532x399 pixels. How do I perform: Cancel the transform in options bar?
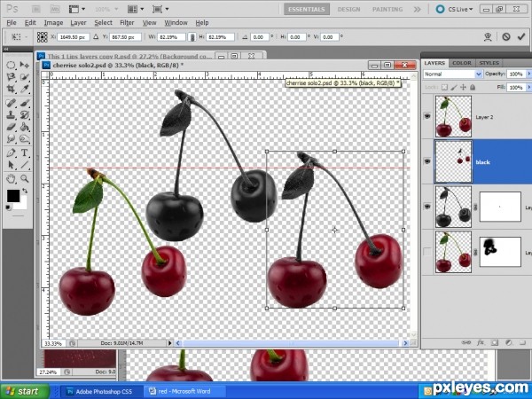click(506, 36)
